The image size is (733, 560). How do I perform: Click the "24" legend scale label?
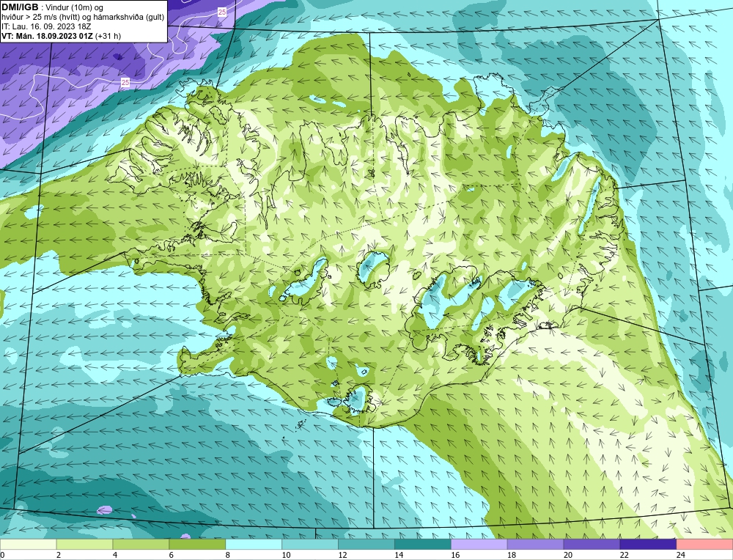pos(681,555)
